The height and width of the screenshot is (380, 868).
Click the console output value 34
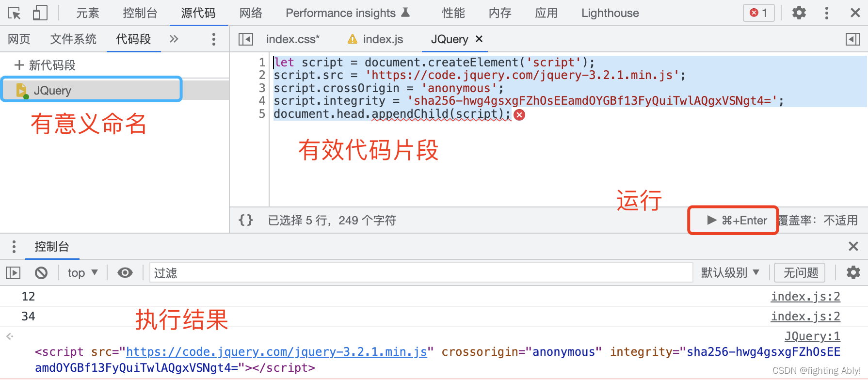(x=29, y=316)
